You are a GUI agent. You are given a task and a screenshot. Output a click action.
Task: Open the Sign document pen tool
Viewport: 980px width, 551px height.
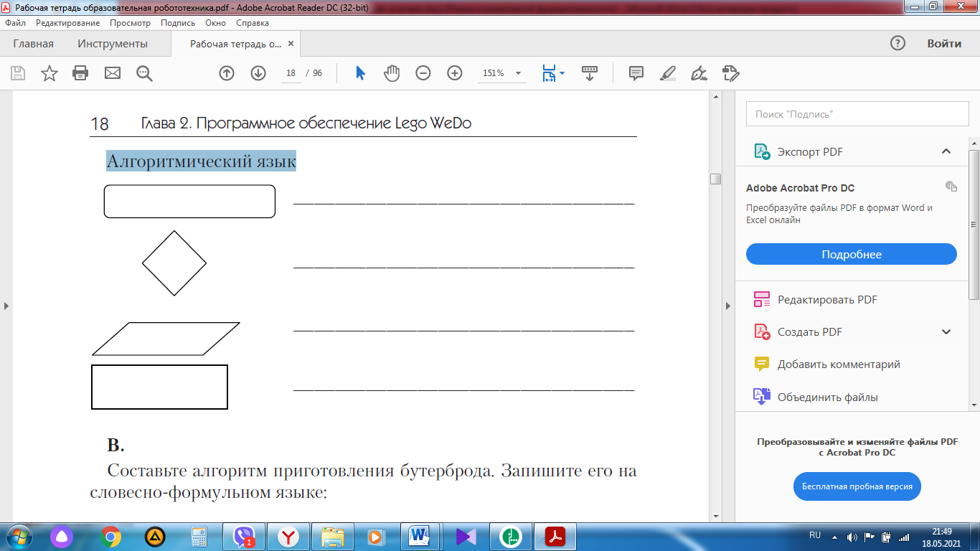tap(699, 73)
